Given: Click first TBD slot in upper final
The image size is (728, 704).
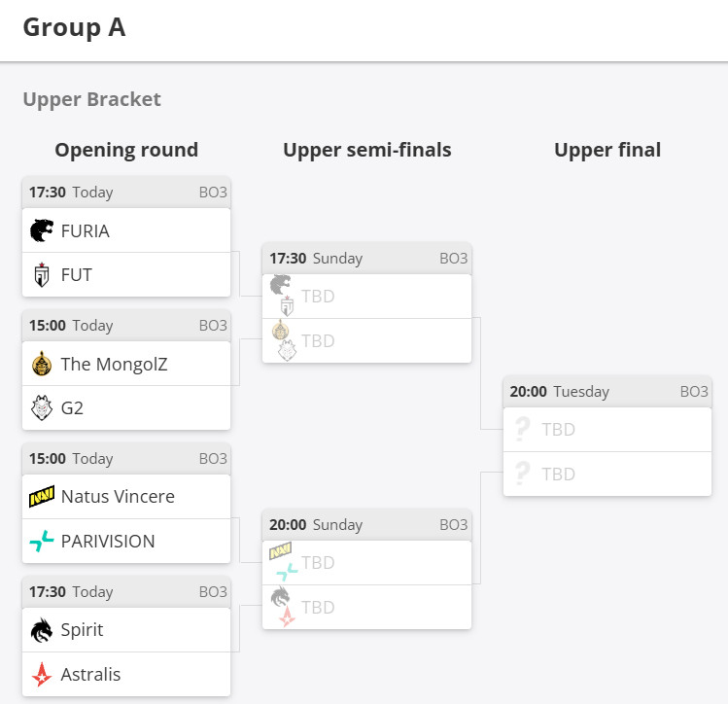Looking at the screenshot, I should tap(607, 430).
